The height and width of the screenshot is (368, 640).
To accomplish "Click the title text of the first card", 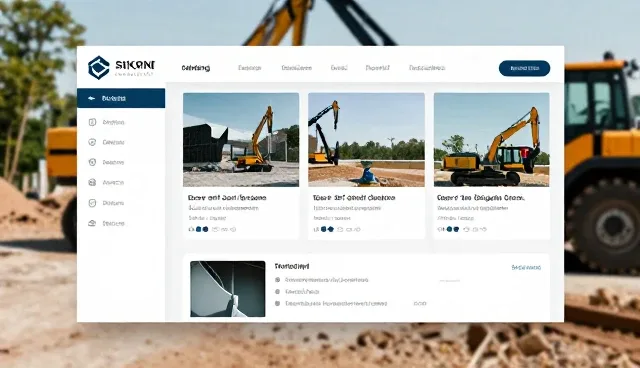I will point(227,198).
